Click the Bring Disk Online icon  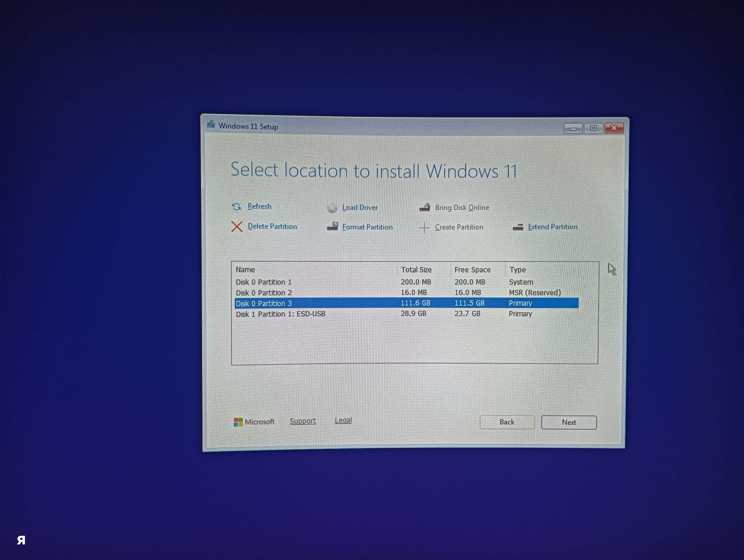click(425, 207)
